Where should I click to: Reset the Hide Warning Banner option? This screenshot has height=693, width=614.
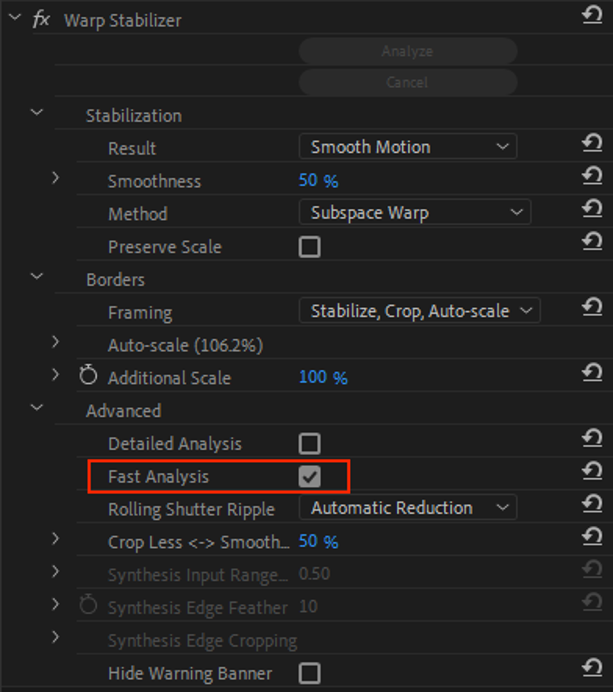(x=592, y=667)
